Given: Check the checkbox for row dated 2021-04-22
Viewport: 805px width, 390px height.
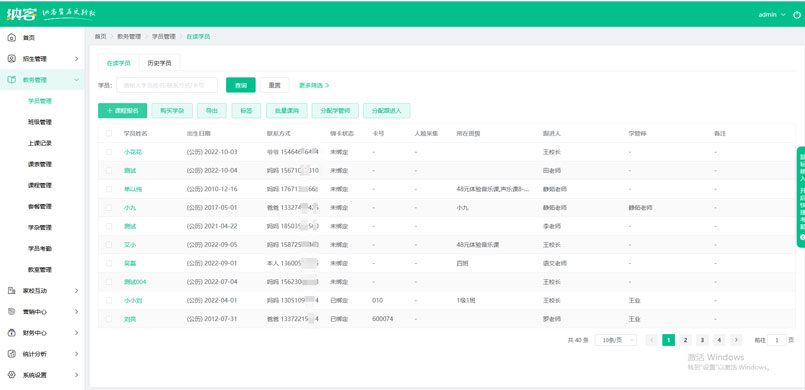Looking at the screenshot, I should click(108, 226).
